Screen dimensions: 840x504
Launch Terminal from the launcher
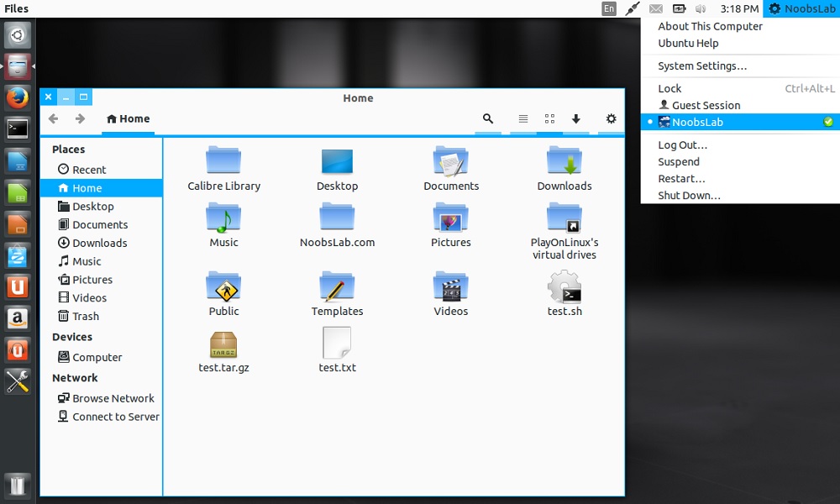point(17,129)
